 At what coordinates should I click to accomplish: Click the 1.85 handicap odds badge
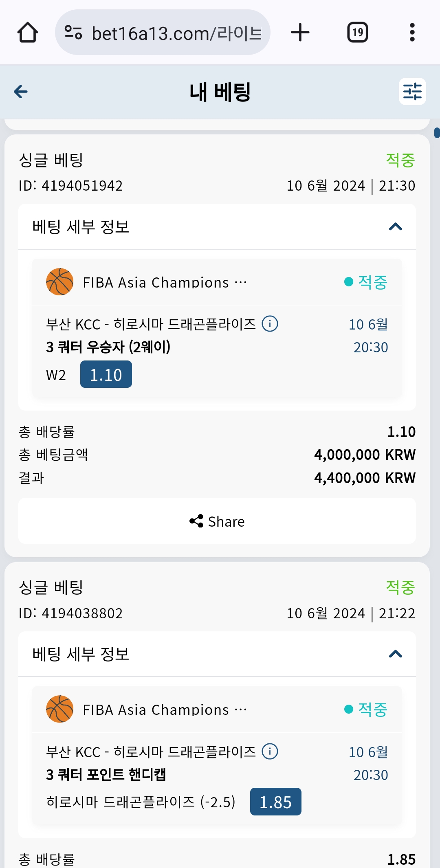click(x=275, y=802)
